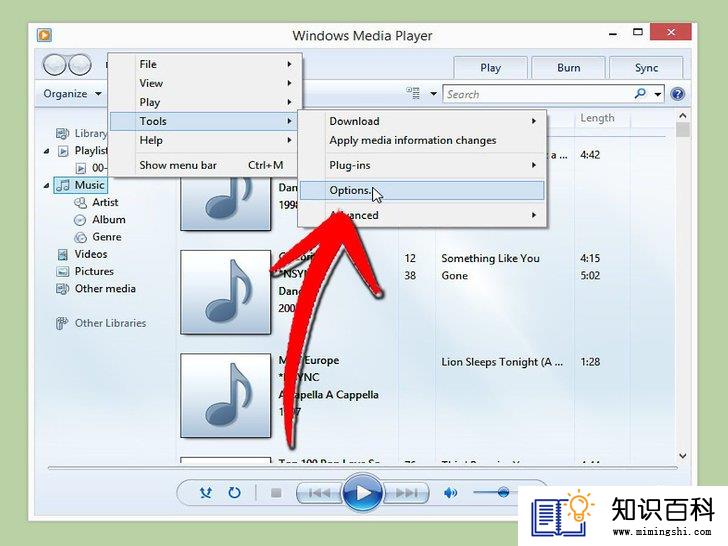Collapse the Playlists tree node
The height and width of the screenshot is (546, 728).
click(x=46, y=151)
